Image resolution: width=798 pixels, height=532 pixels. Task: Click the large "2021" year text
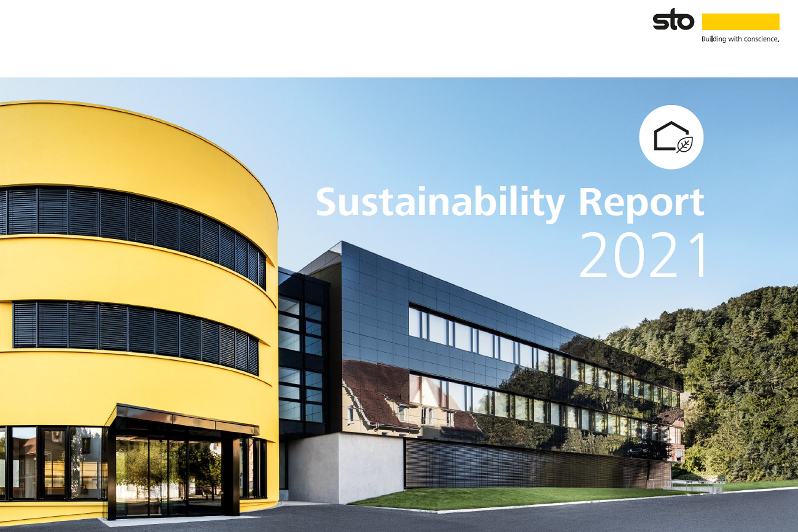coord(643,255)
